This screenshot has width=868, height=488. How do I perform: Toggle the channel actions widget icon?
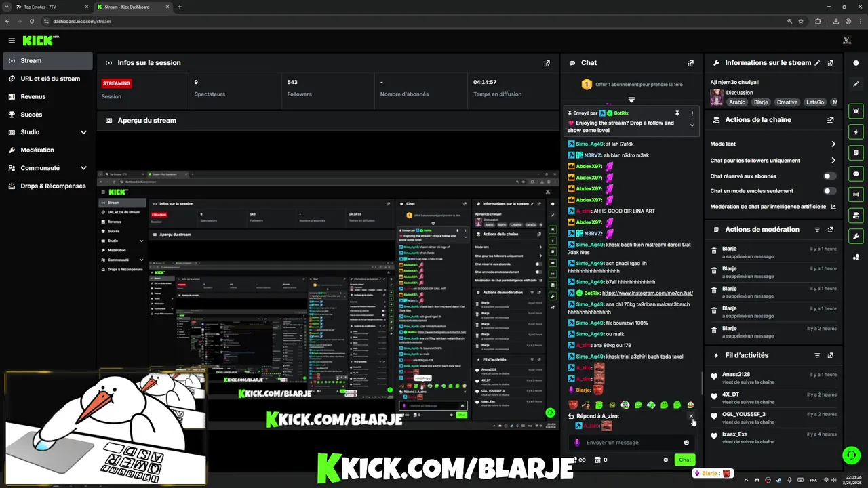pos(856,216)
